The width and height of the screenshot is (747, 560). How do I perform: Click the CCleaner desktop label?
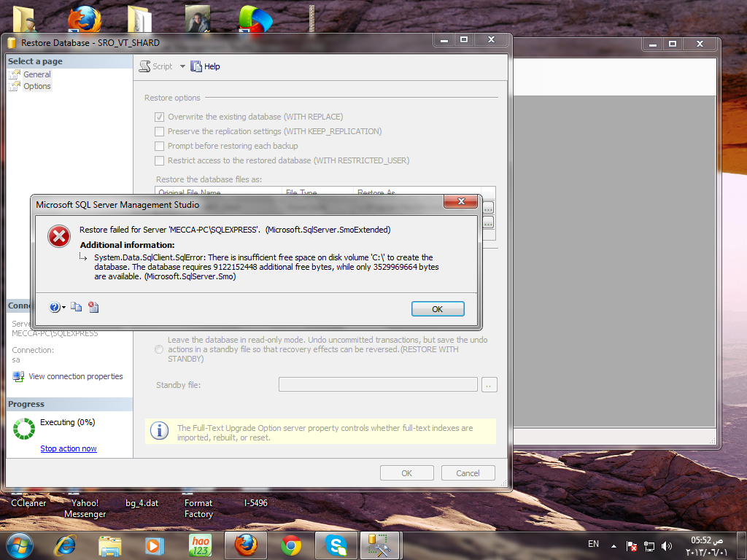click(28, 503)
